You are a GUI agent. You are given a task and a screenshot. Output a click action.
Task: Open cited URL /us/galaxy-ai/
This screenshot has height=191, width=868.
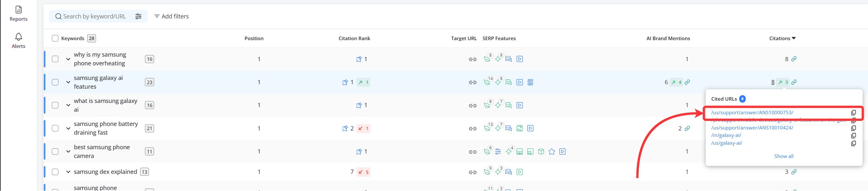(726, 143)
